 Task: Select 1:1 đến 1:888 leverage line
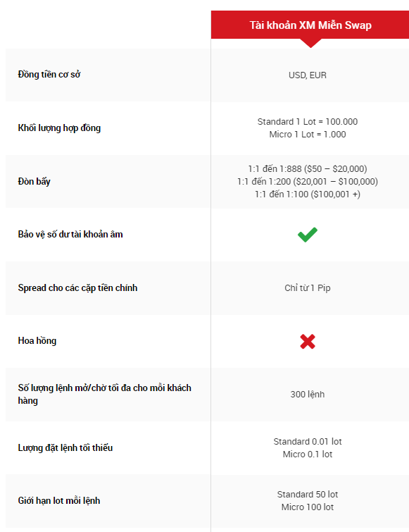(x=308, y=168)
